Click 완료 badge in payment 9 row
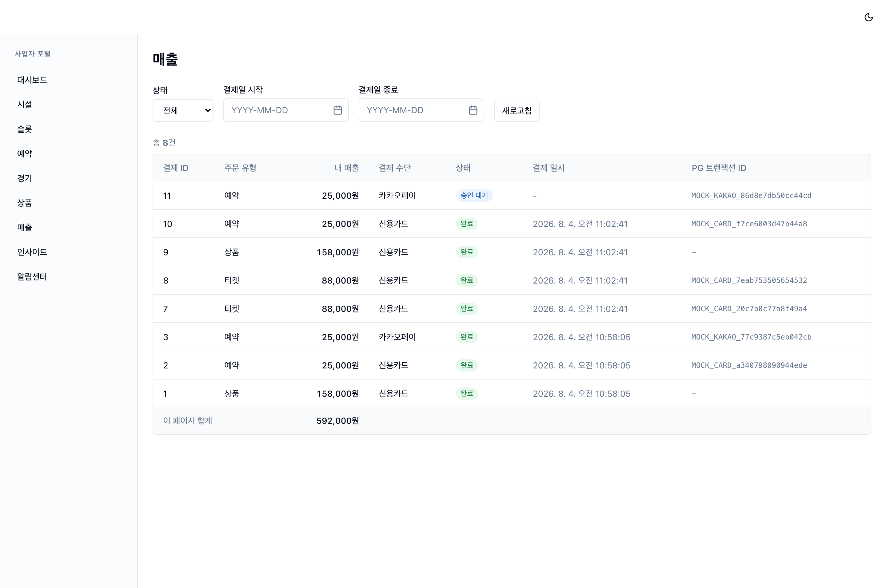The image size is (886, 588). tap(467, 252)
